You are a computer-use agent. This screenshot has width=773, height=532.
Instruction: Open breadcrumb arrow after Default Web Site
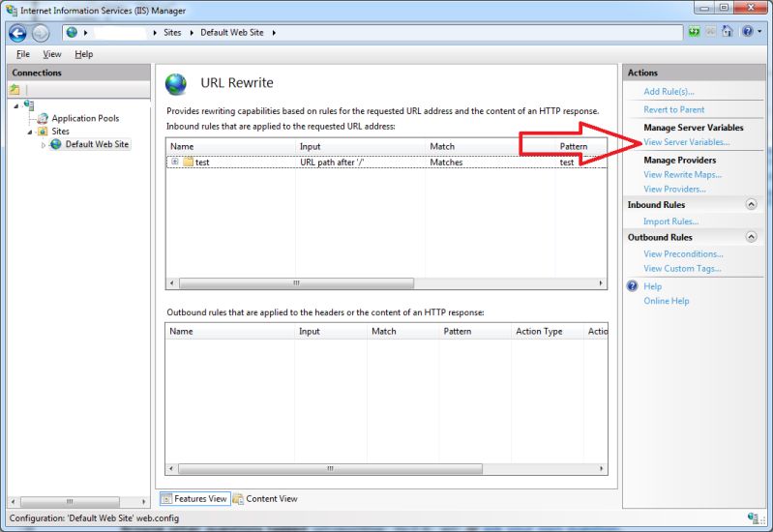pyautogui.click(x=274, y=33)
